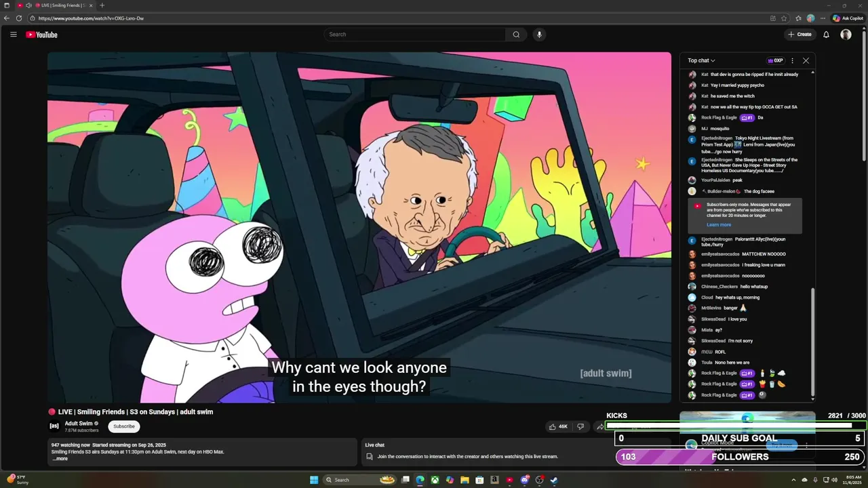Open Steam from the taskbar

coord(554,480)
